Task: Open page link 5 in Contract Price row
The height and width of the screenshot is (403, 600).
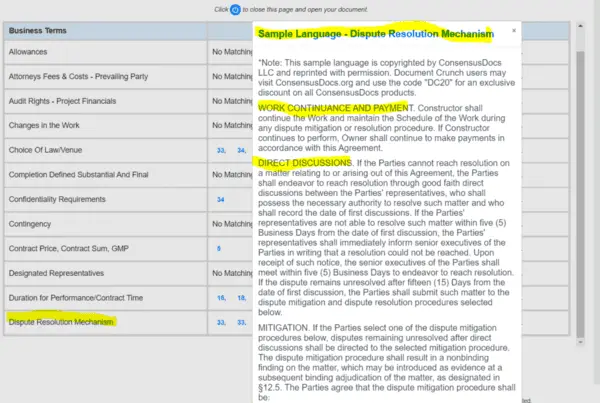Action: (218, 249)
